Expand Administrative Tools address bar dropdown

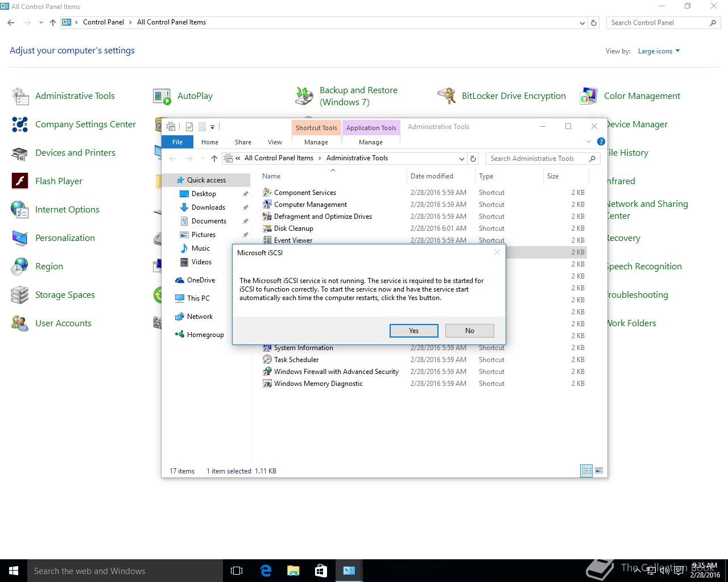[x=461, y=159]
